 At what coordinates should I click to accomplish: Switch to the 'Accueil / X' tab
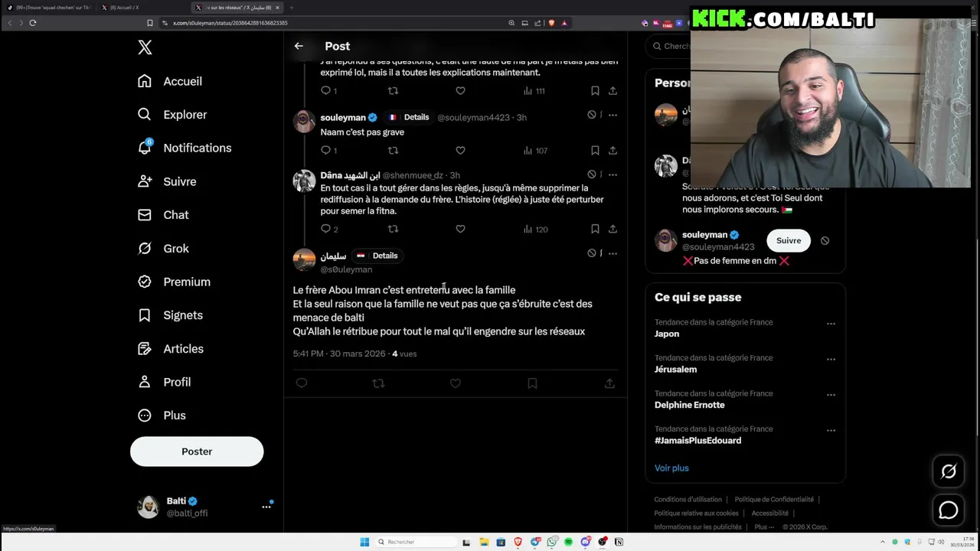pyautogui.click(x=124, y=8)
